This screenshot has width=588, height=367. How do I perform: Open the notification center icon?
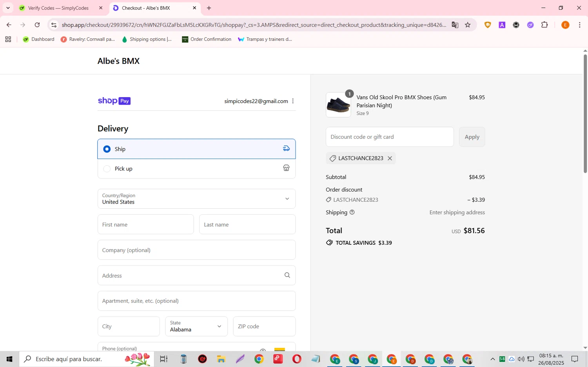(x=575, y=359)
